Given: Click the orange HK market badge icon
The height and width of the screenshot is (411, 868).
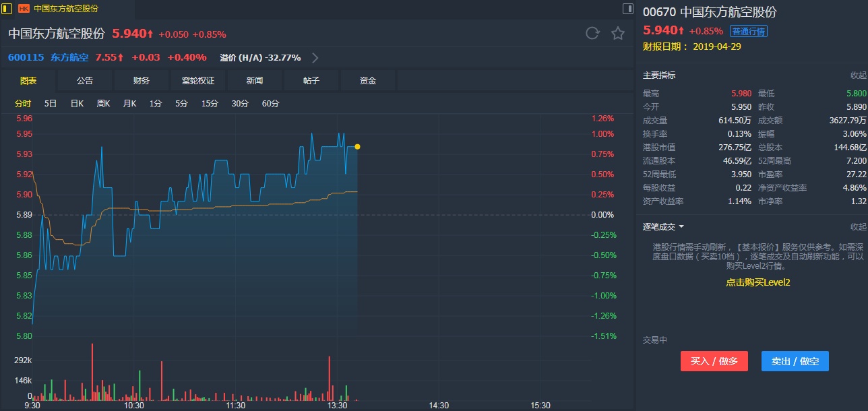Looking at the screenshot, I should [24, 9].
